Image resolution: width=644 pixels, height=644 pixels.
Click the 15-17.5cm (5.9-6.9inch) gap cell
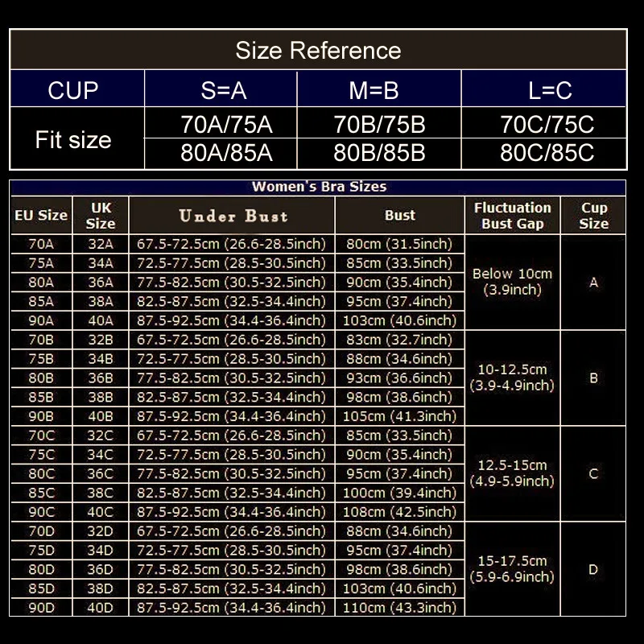(x=513, y=569)
